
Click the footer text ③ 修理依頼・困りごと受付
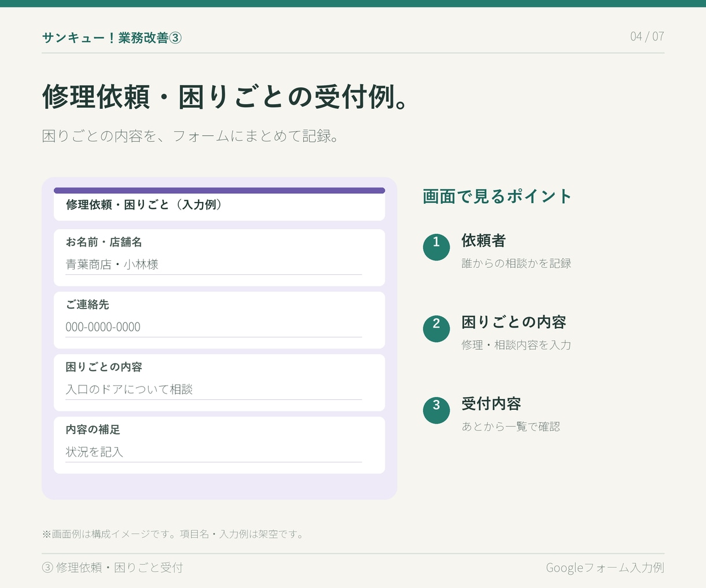[x=112, y=568]
